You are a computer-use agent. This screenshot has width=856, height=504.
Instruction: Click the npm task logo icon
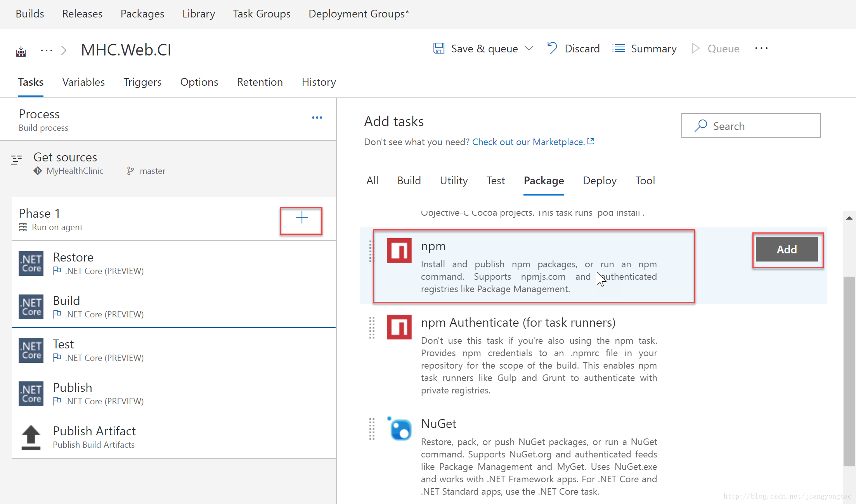[x=399, y=251]
